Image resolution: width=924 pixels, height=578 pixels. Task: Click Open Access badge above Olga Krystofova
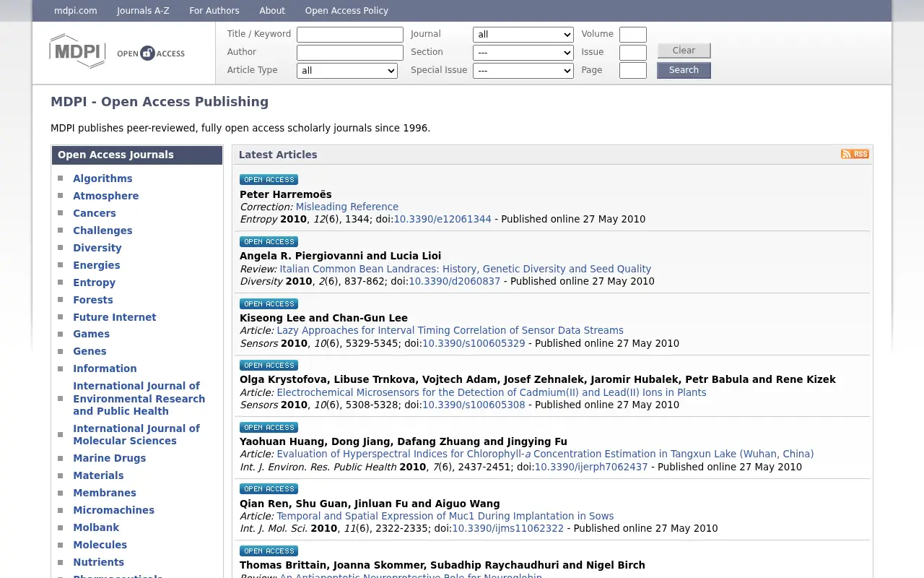269,365
